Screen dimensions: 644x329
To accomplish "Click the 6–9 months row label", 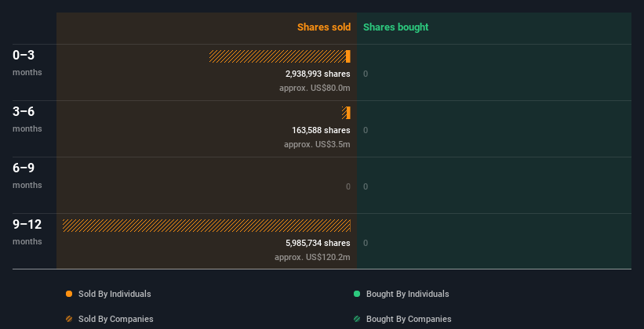I will pos(27,175).
